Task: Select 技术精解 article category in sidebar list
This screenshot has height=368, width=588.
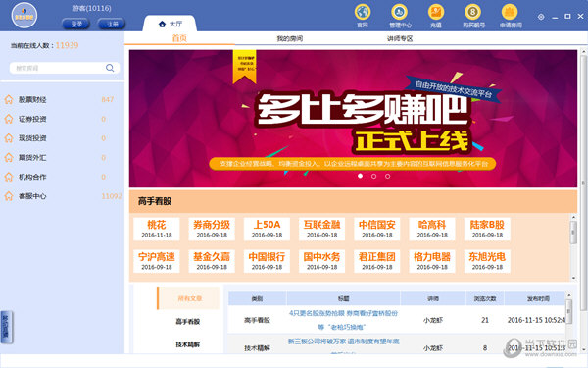Action: point(188,344)
